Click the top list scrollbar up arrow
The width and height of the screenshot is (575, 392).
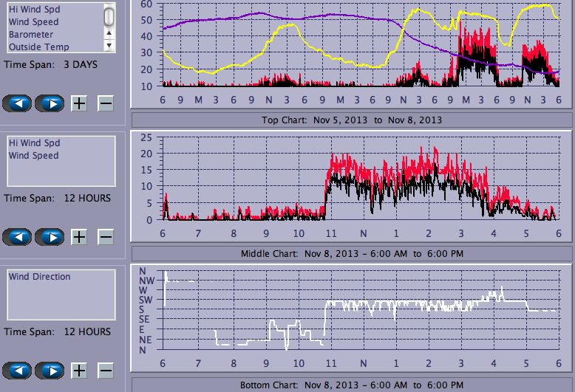109,32
